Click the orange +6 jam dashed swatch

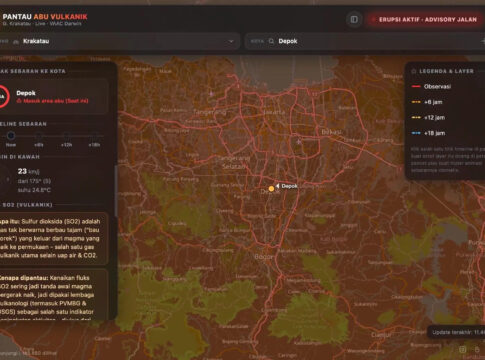(416, 102)
